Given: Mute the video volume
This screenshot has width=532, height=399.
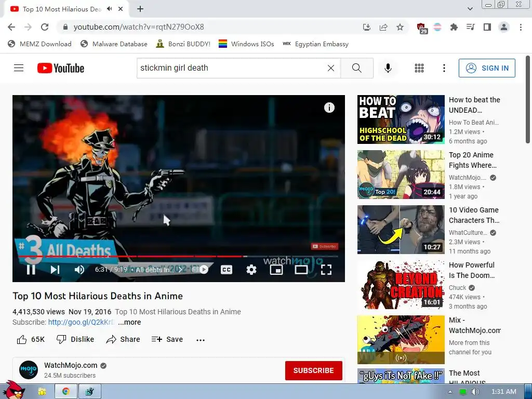Looking at the screenshot, I should (x=79, y=270).
